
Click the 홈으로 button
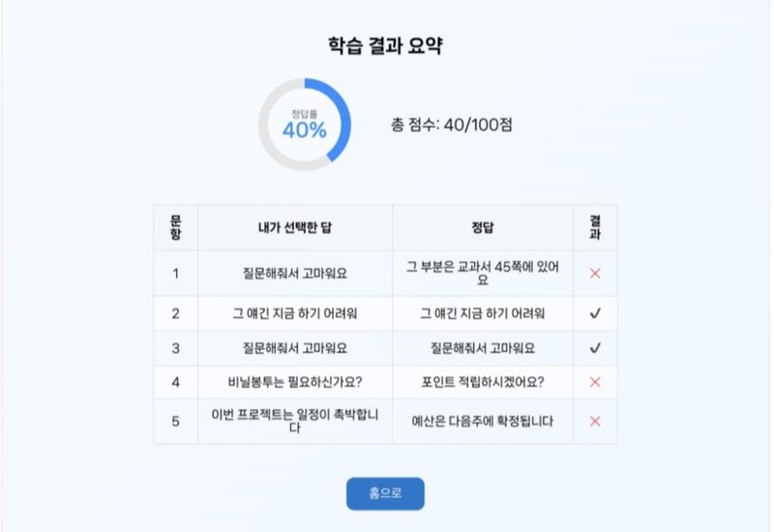385,493
